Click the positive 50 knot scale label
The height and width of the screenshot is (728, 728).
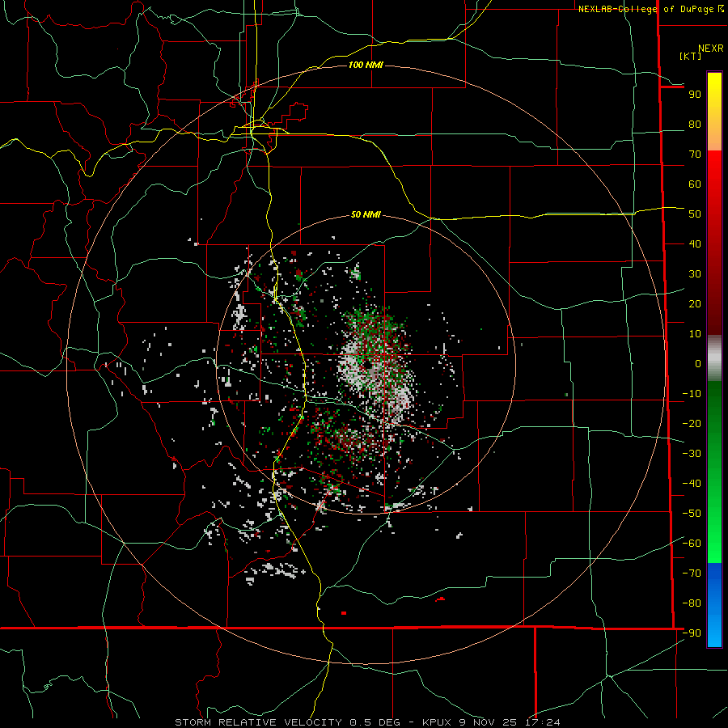pos(695,214)
